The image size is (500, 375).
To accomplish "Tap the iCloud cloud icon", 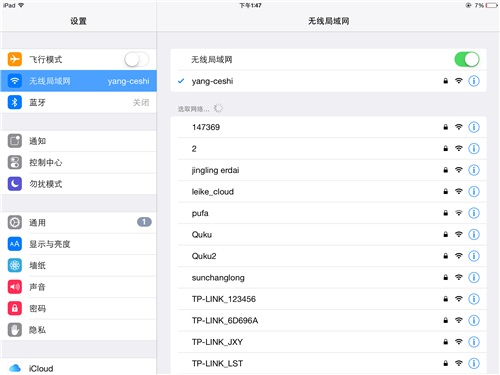I will 15,368.
